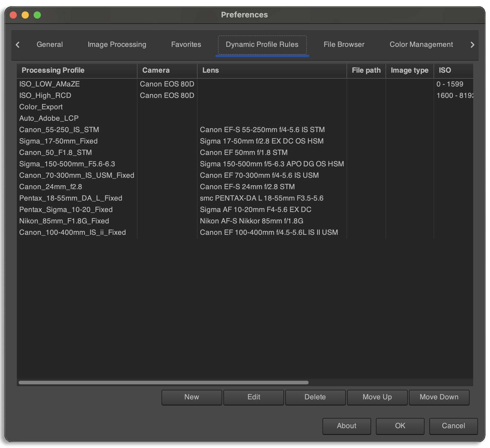
Task: Switch to Color Management tab
Action: pyautogui.click(x=421, y=44)
